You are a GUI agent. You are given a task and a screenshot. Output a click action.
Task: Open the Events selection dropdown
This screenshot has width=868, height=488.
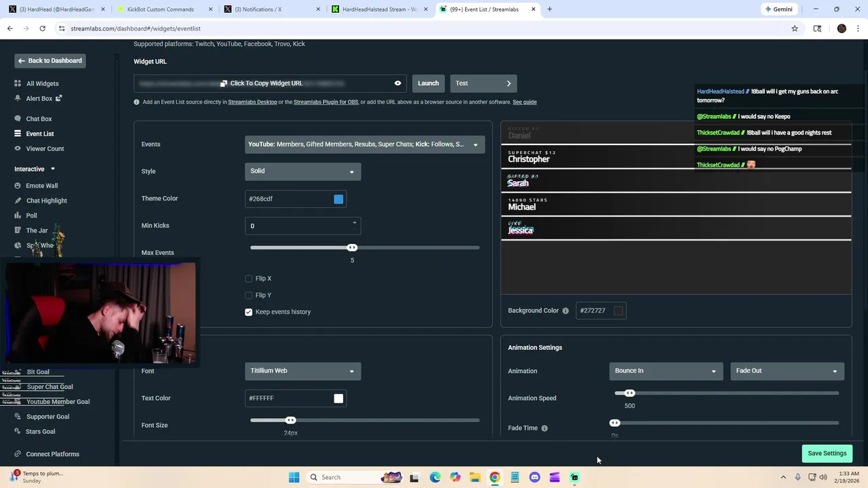coord(365,144)
